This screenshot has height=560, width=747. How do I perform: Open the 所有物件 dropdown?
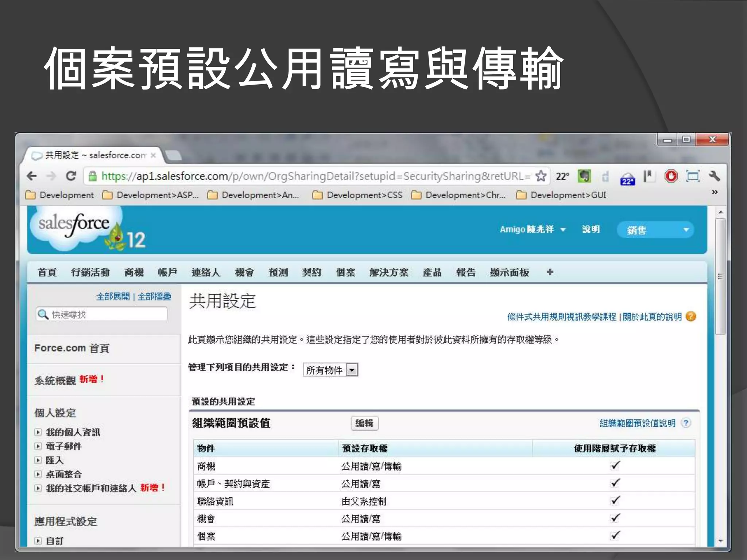(x=330, y=370)
